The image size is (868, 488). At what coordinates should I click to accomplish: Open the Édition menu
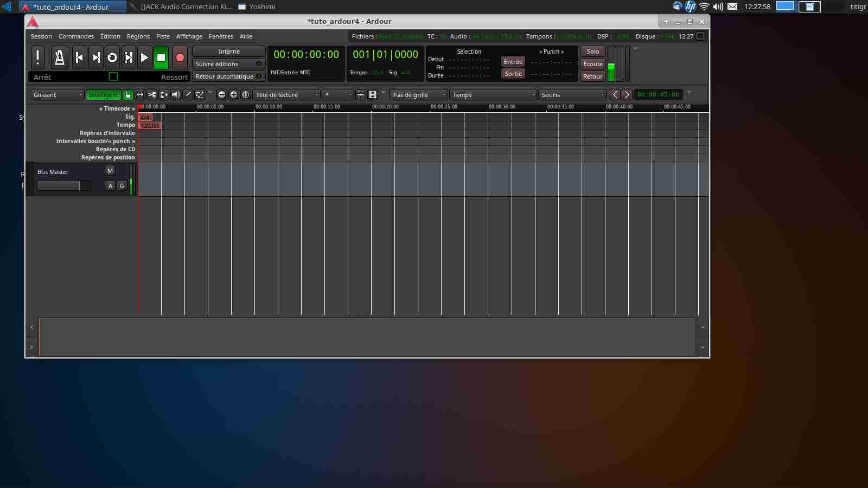[x=110, y=36]
